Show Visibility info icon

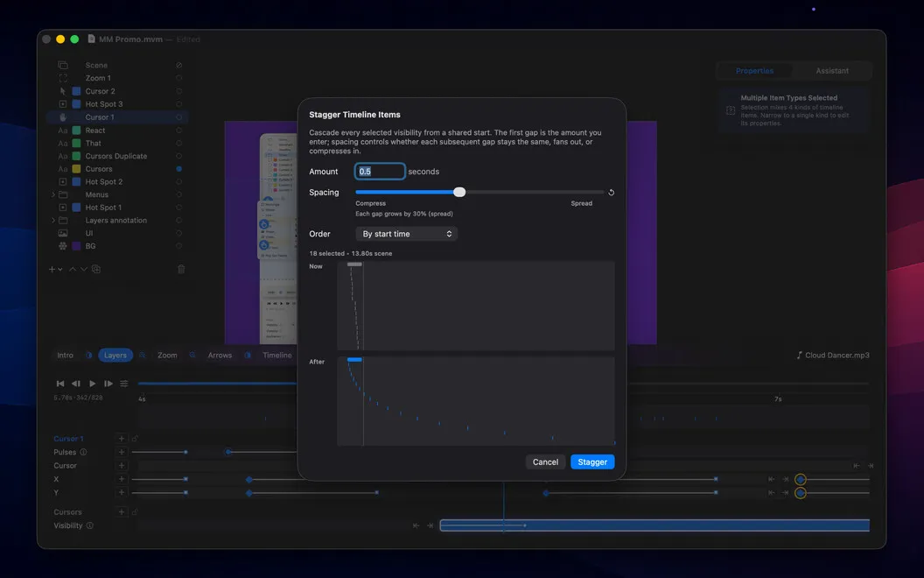click(x=89, y=525)
